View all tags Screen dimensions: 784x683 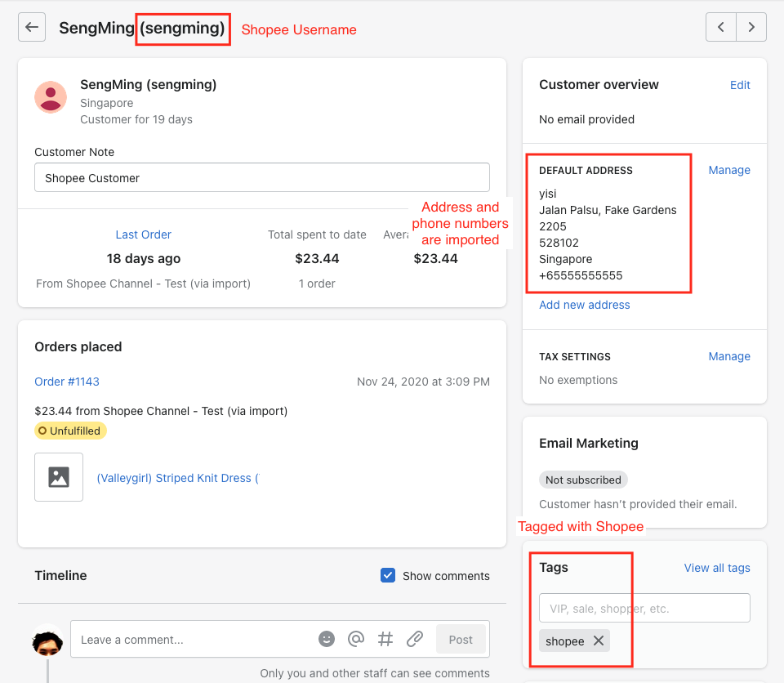click(717, 568)
